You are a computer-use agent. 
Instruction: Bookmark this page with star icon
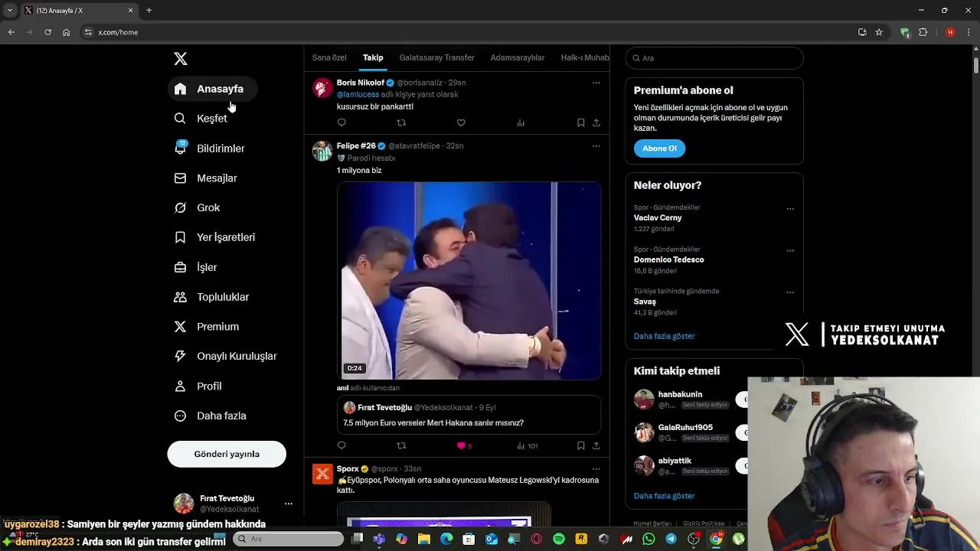click(879, 32)
